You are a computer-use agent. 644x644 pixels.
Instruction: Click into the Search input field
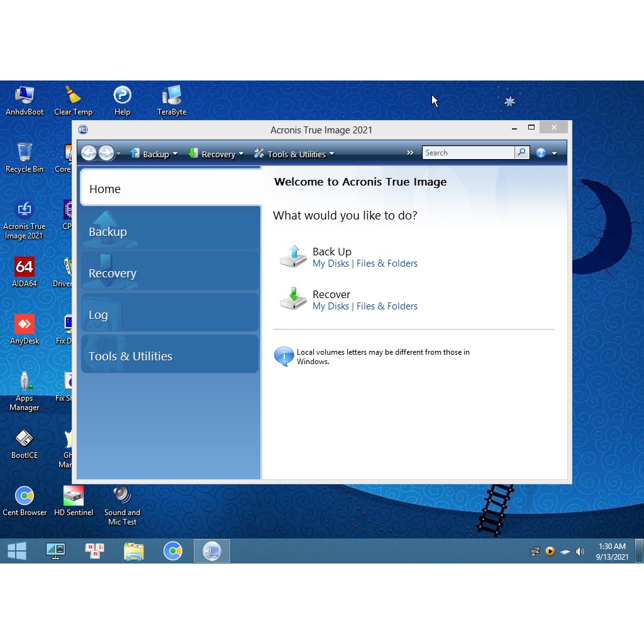468,153
